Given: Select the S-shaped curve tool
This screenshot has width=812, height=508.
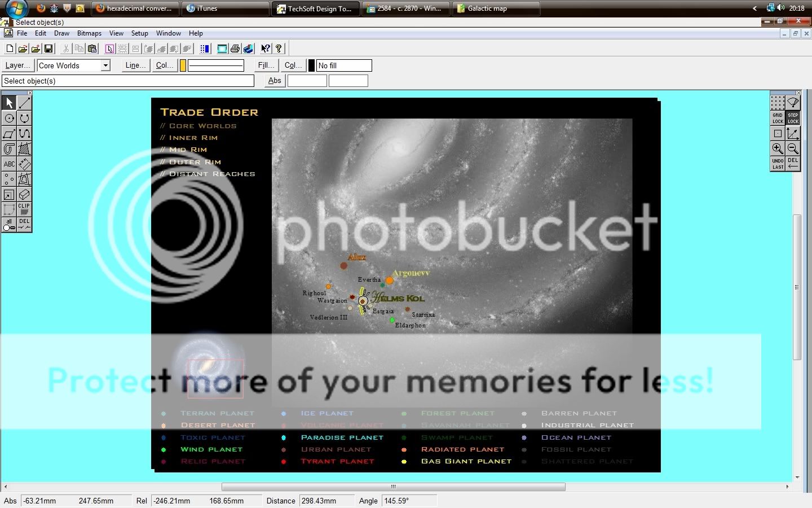Looking at the screenshot, I should (24, 133).
